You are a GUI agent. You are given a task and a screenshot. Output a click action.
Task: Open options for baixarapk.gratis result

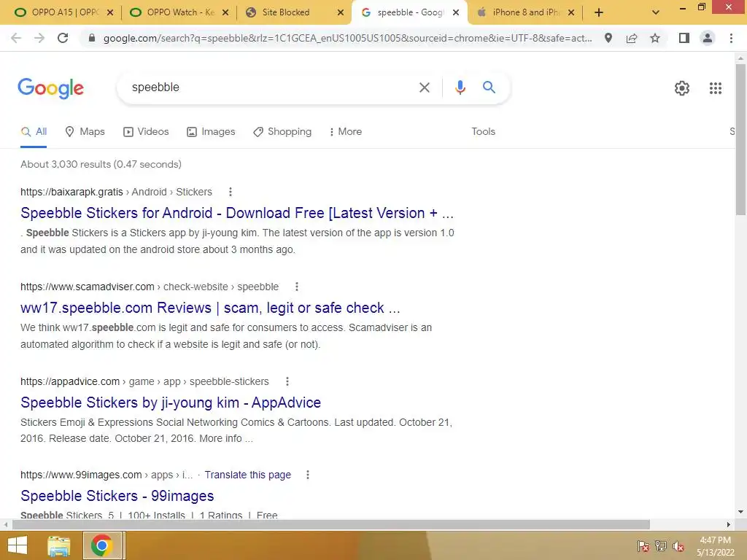click(x=231, y=192)
